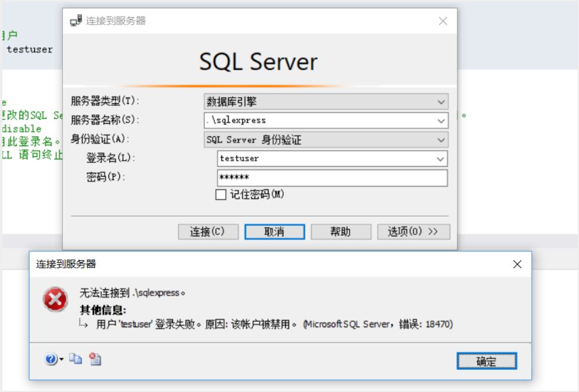Click the 其他信息 heading
The height and width of the screenshot is (392, 579).
(103, 310)
